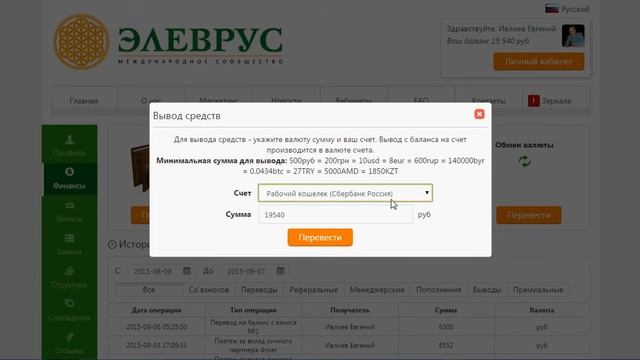Click the Russian flag icon
The height and width of the screenshot is (360, 640).
551,9
